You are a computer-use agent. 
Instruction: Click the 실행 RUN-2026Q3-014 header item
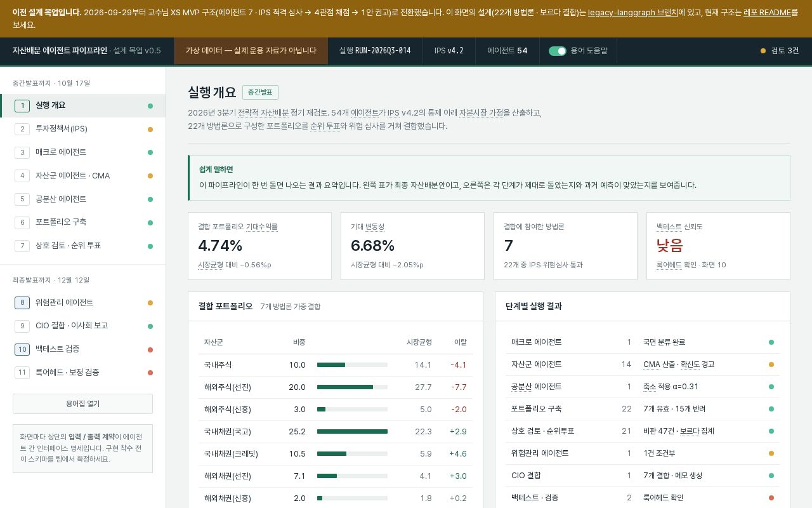click(375, 51)
